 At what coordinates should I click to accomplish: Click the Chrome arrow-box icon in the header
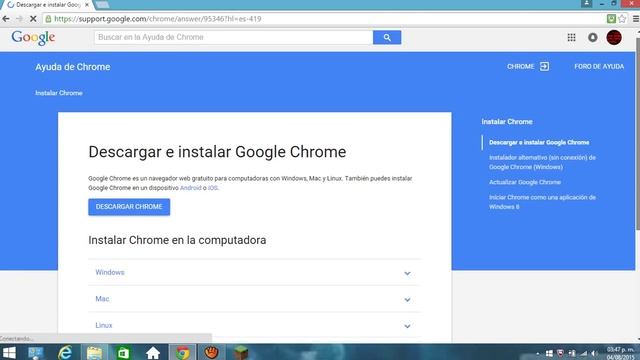tap(544, 67)
